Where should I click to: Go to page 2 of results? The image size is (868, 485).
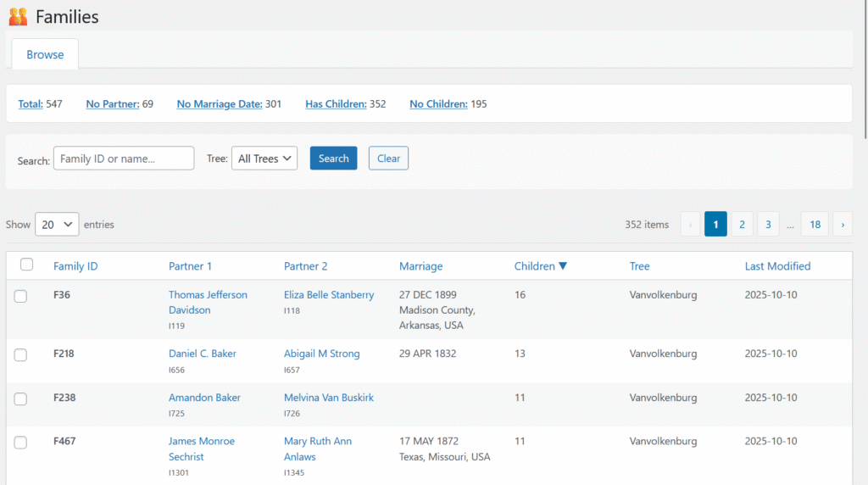pyautogui.click(x=742, y=224)
